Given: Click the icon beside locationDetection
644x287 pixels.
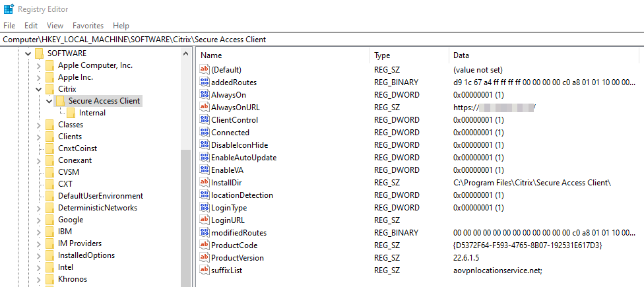Looking at the screenshot, I should (x=204, y=195).
